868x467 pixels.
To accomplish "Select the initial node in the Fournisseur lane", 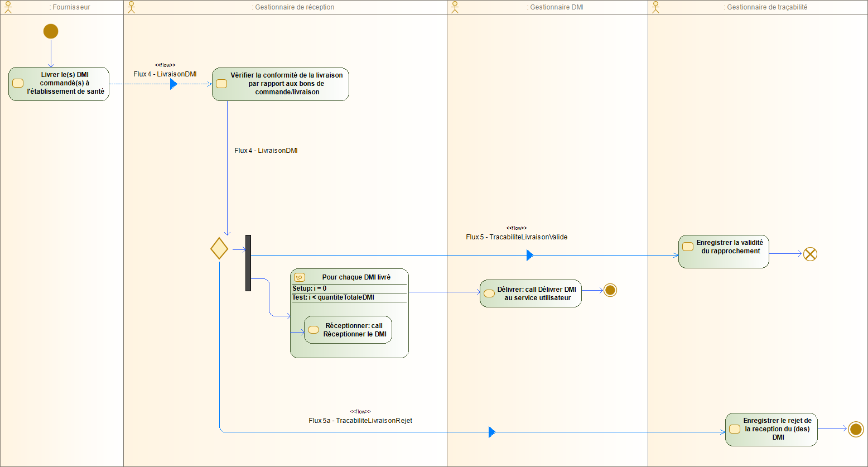I will tap(50, 31).
